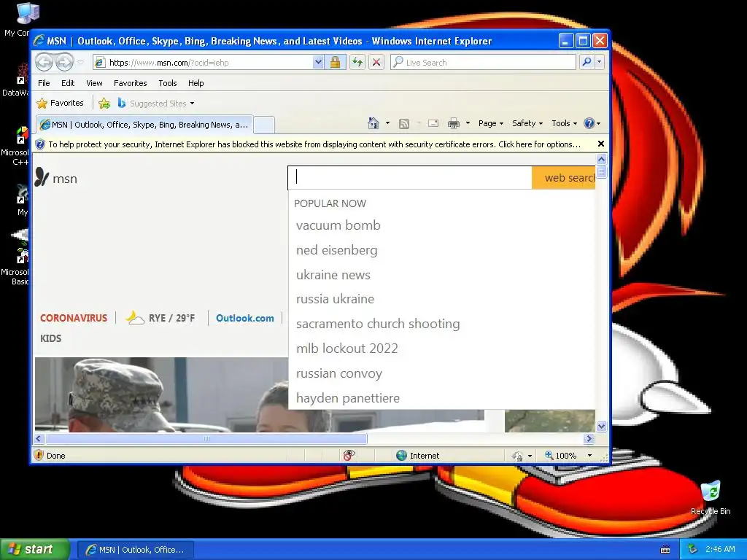The height and width of the screenshot is (560, 747).
Task: Open the Help menu
Action: coord(196,83)
